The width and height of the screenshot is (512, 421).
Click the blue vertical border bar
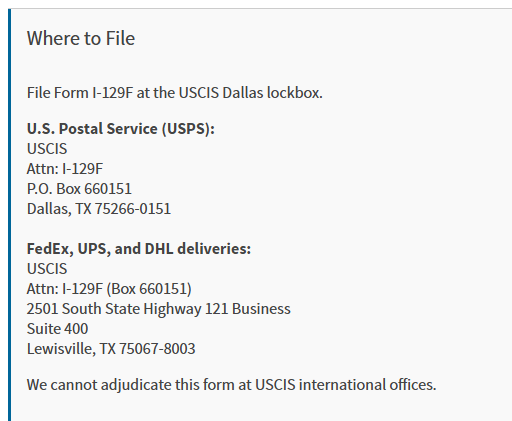pos(9,215)
